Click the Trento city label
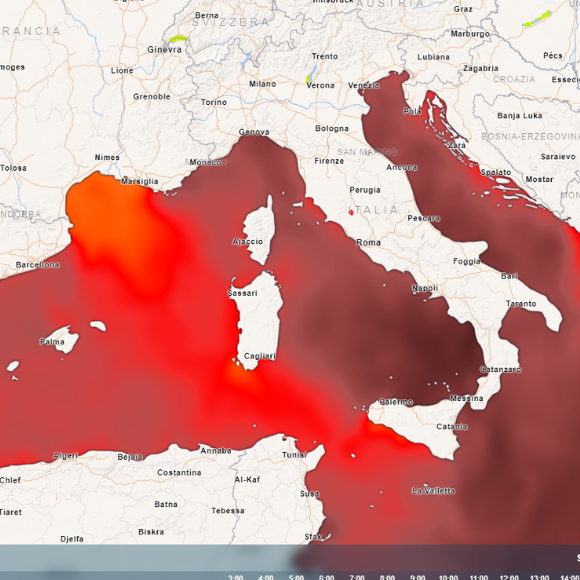This screenshot has width=580, height=580. (324, 56)
